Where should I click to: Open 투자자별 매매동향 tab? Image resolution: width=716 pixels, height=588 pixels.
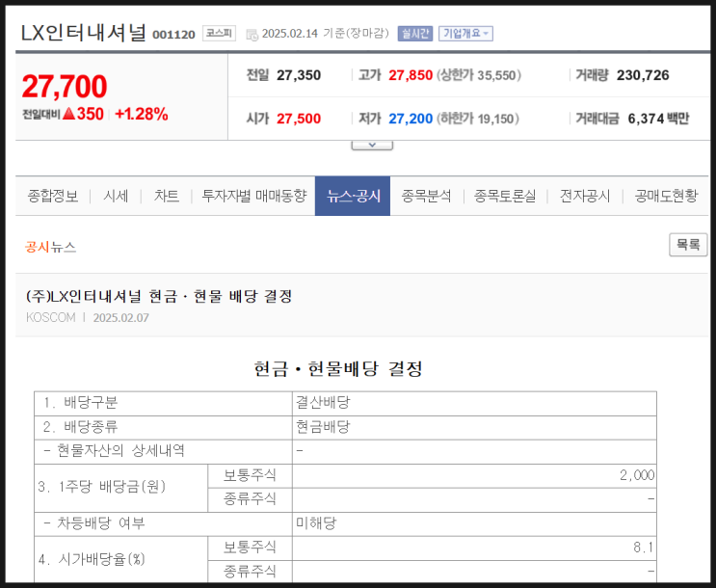[x=253, y=196]
